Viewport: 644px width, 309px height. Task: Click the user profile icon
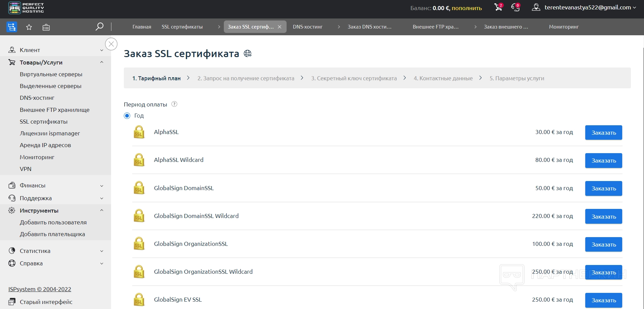click(x=536, y=7)
